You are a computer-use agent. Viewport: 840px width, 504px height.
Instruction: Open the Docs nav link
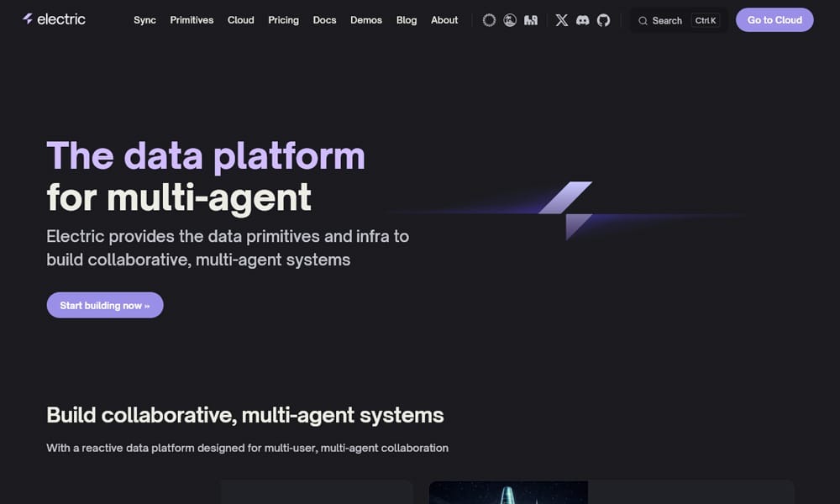pyautogui.click(x=324, y=20)
